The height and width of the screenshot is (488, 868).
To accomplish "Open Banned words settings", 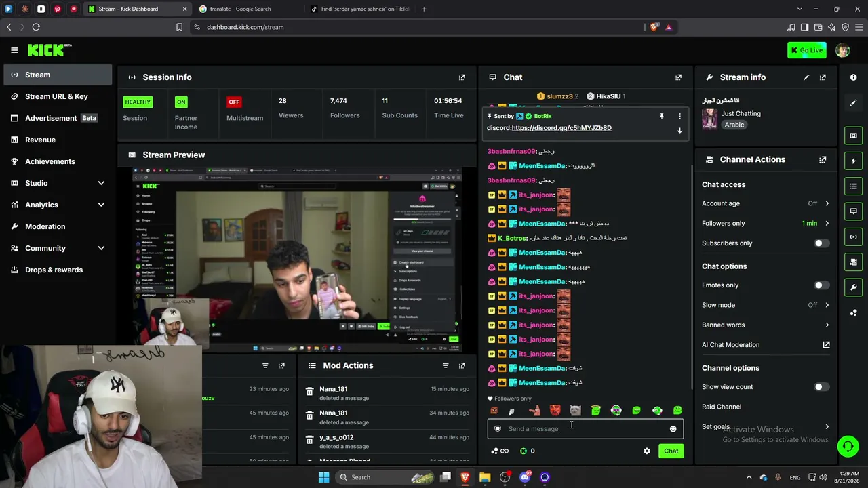I will click(766, 325).
